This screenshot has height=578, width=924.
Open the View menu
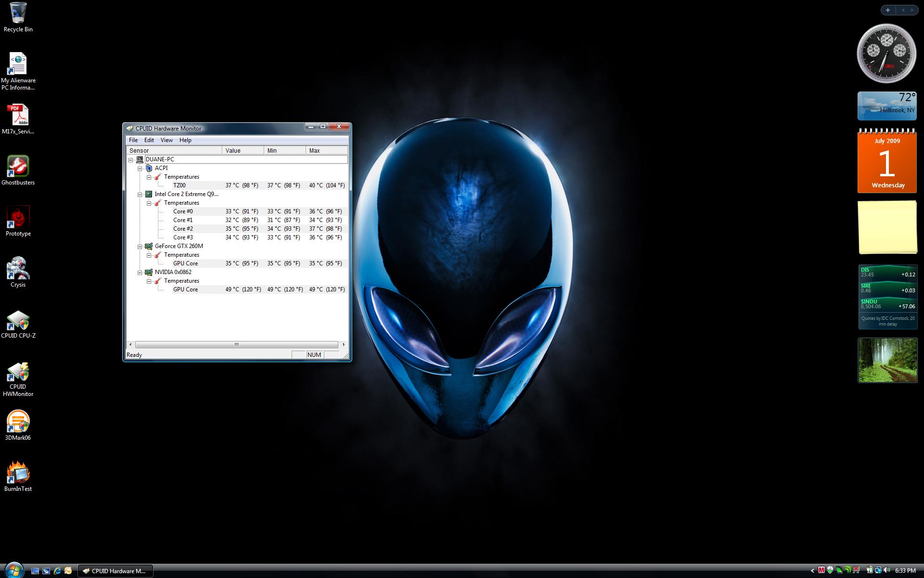click(167, 140)
